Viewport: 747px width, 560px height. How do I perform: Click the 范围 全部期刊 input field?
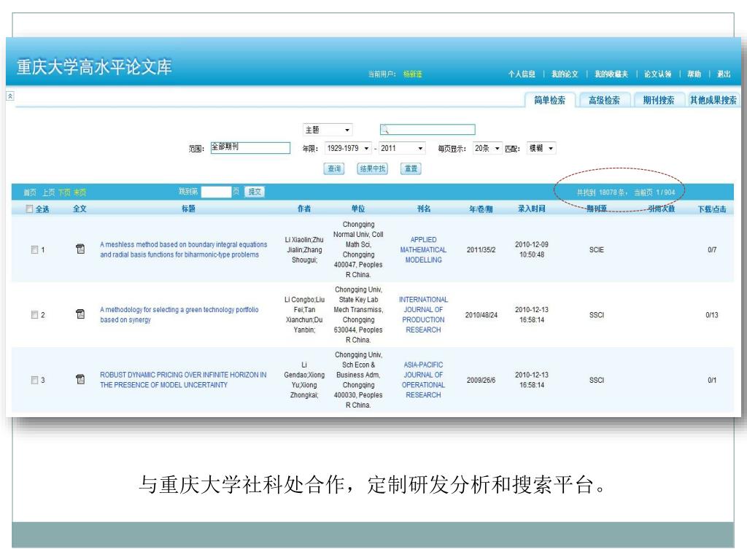tap(250, 147)
